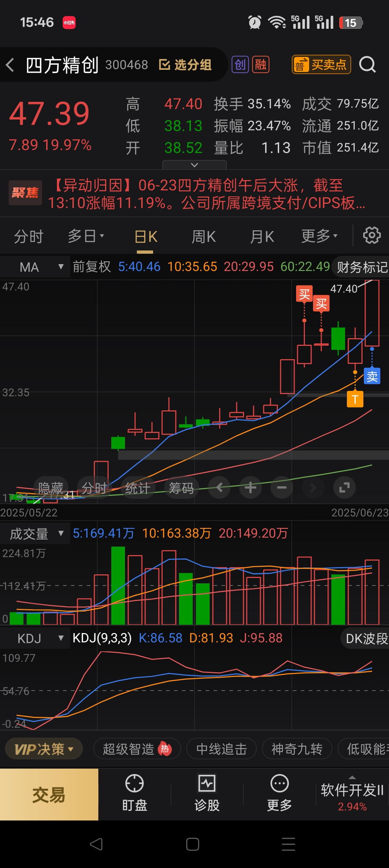Tap the blue 卖 signal marker
Viewport: 389px width, 868px height.
(372, 376)
